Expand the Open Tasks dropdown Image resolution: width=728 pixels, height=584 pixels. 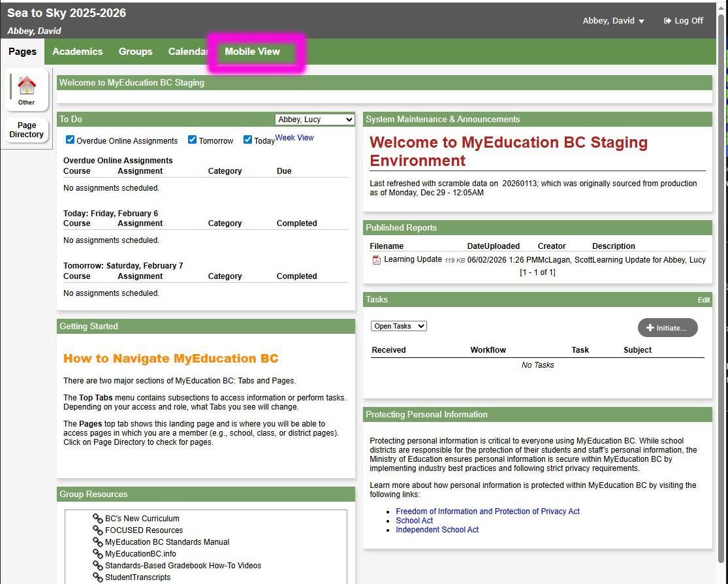pyautogui.click(x=398, y=326)
